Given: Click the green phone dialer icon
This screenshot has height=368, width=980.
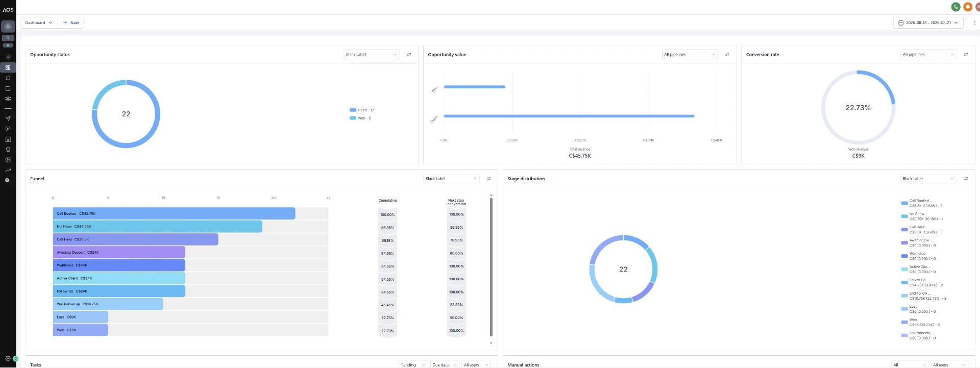Looking at the screenshot, I should coord(955,7).
